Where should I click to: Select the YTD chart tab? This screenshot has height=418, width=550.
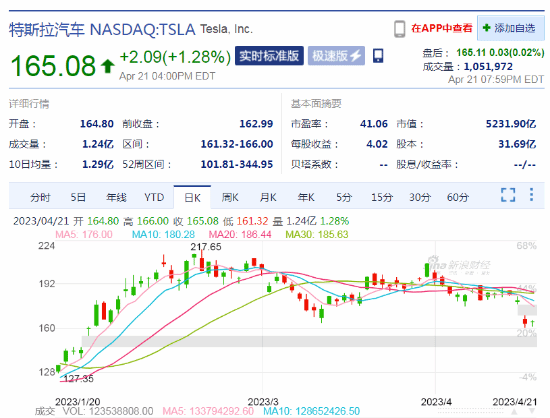coord(154,197)
